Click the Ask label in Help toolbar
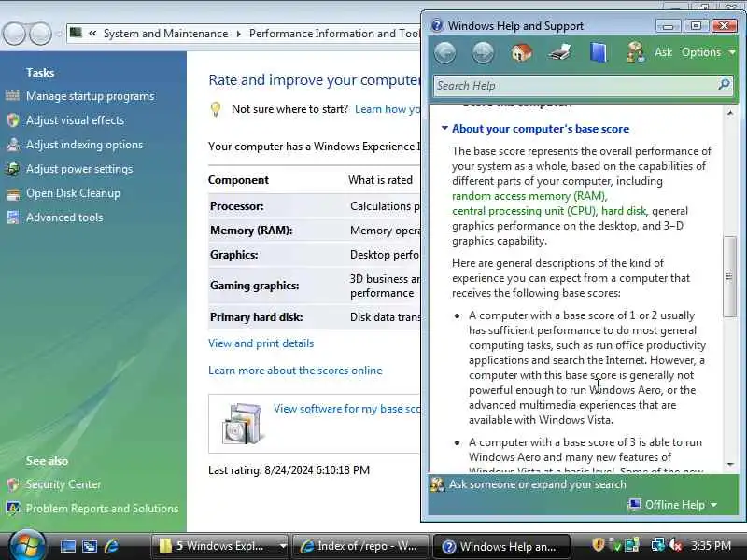This screenshot has height=560, width=747. point(663,52)
